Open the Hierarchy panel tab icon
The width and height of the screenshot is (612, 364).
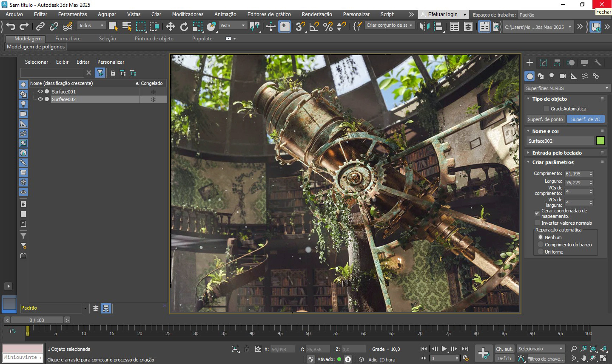click(557, 62)
